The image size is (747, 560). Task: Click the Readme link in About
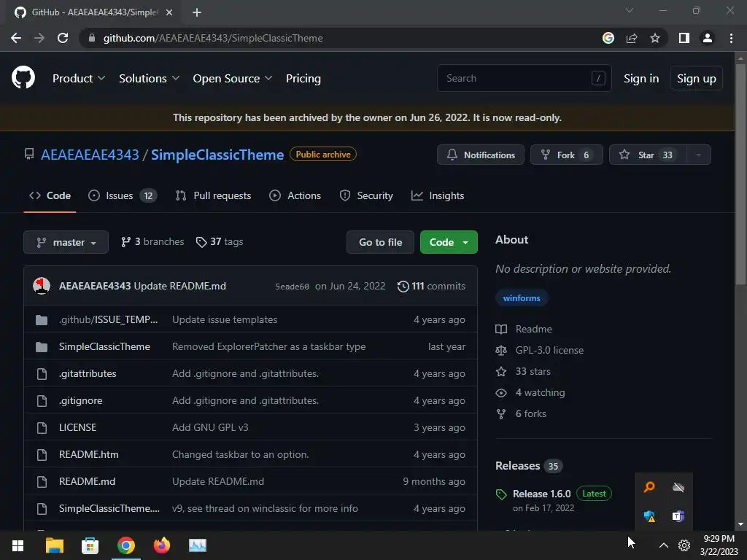coord(533,329)
